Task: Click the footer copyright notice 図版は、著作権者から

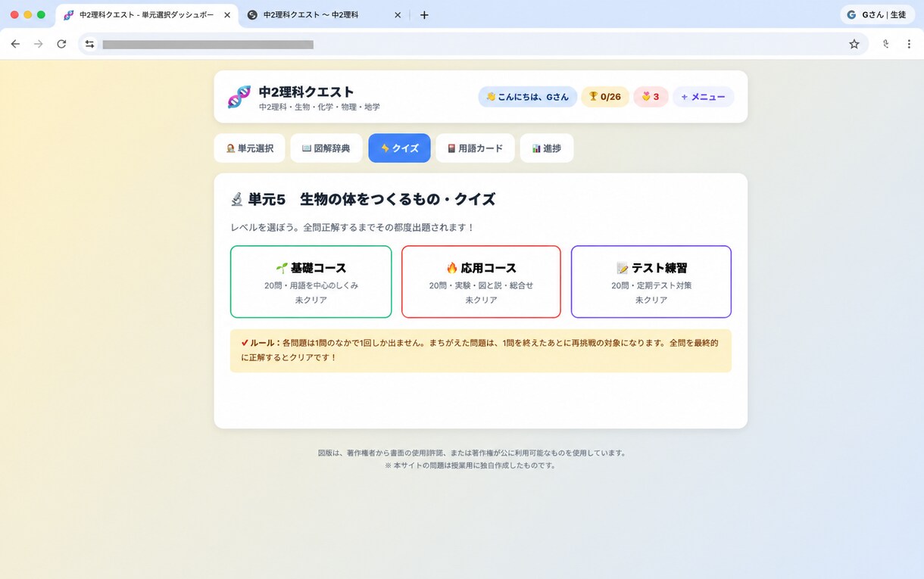Action: pyautogui.click(x=472, y=453)
